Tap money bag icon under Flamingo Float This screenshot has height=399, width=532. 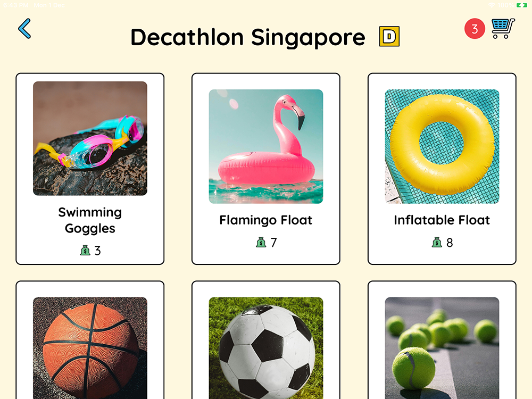pyautogui.click(x=261, y=242)
